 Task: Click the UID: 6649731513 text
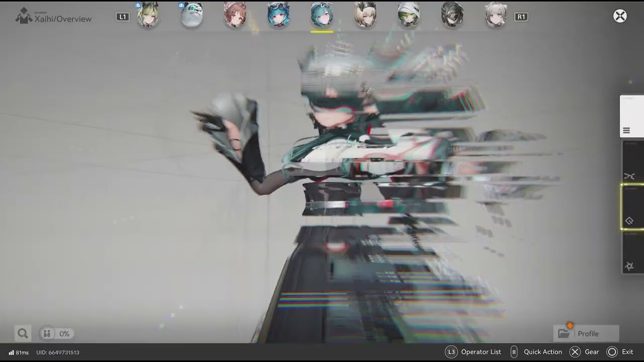(x=58, y=352)
